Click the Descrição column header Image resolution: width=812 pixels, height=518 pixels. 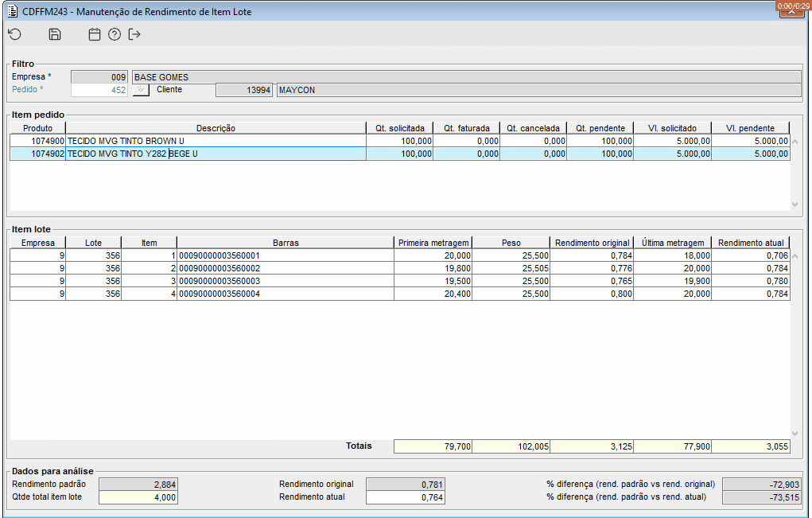(216, 128)
